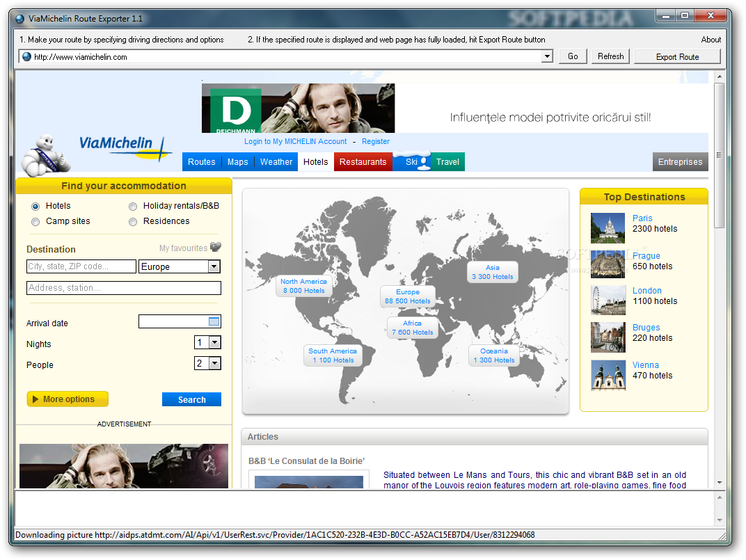This screenshot has height=560, width=746.
Task: Click the London destination link
Action: pyautogui.click(x=647, y=290)
